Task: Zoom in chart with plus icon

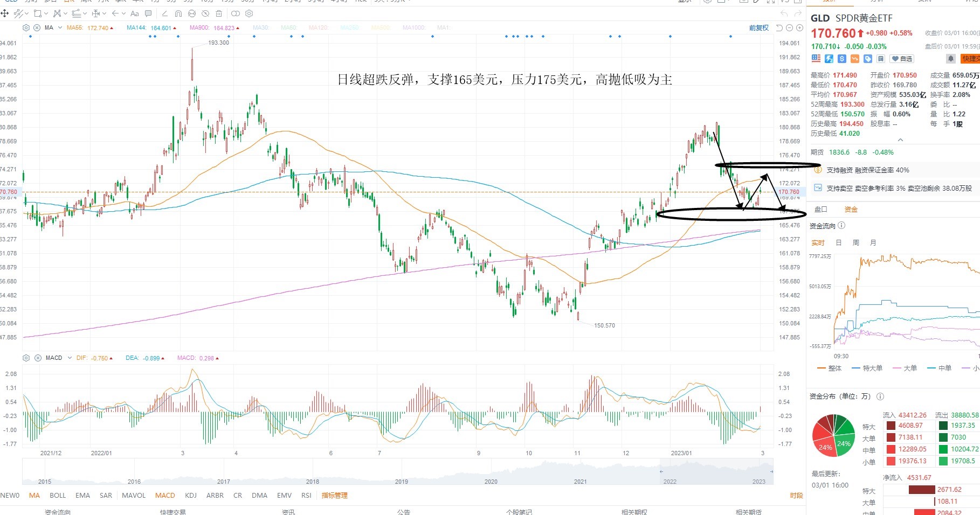Action: [799, 28]
